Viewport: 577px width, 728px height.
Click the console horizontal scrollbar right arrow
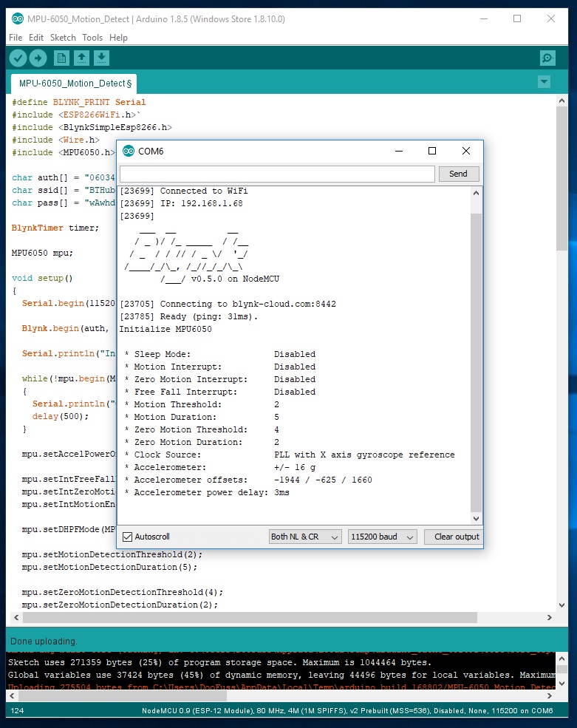pyautogui.click(x=550, y=696)
